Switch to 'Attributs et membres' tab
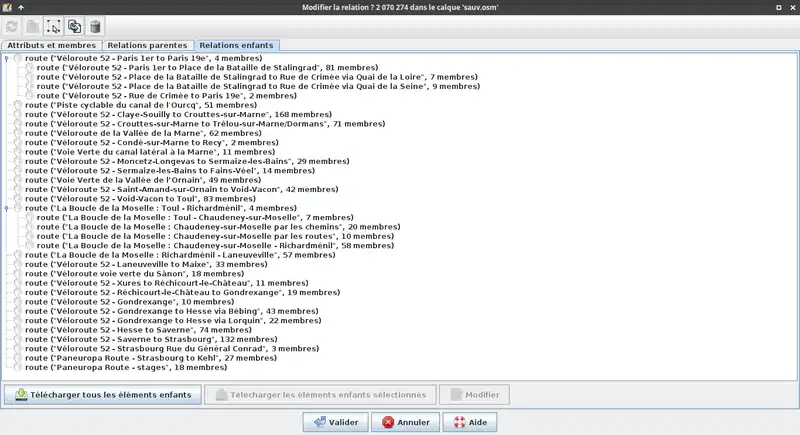The image size is (800, 435). click(x=50, y=45)
